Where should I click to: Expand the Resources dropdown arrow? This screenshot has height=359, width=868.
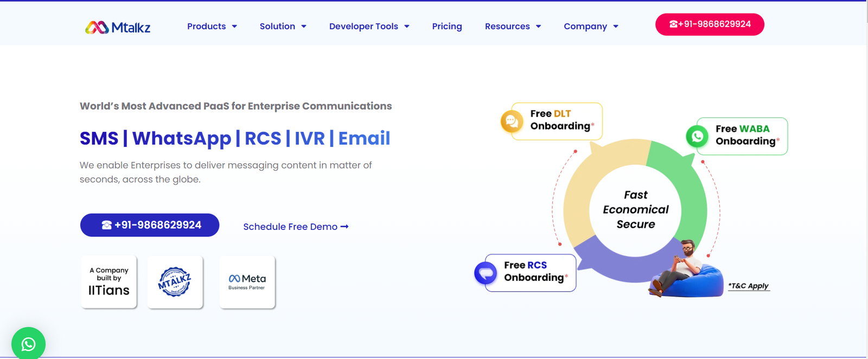[538, 27]
